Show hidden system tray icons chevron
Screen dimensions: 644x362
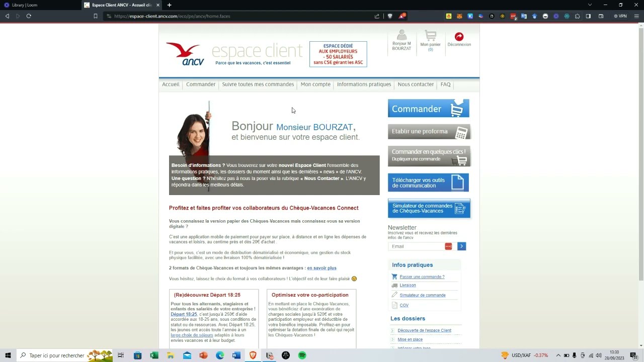[x=558, y=355]
